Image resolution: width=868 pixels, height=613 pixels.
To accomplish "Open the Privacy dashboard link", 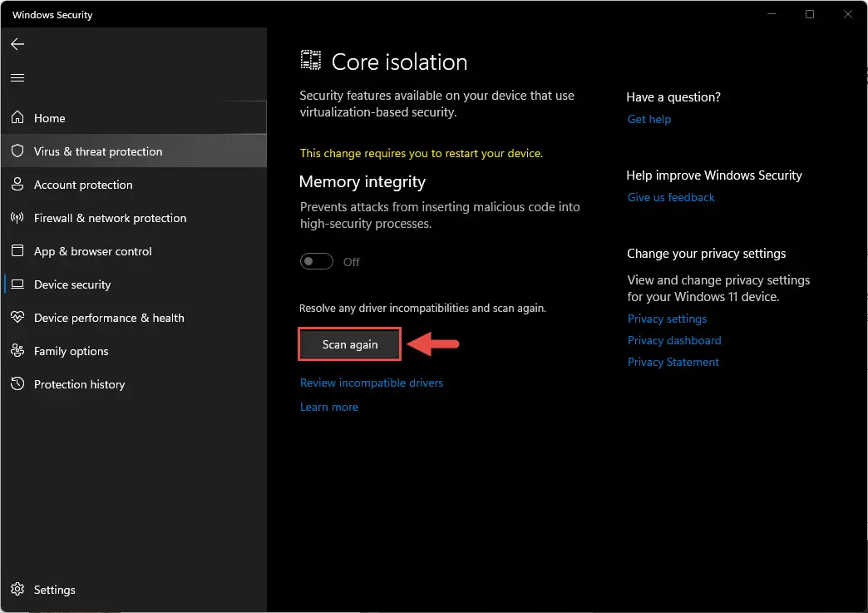I will tap(674, 340).
